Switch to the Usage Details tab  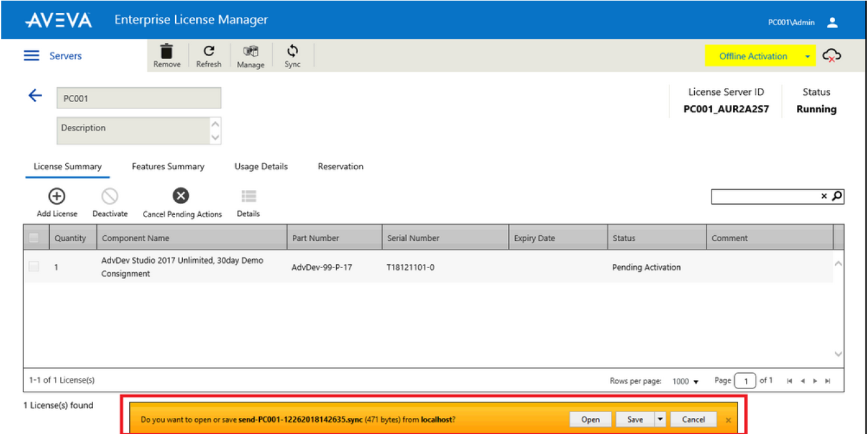click(261, 167)
